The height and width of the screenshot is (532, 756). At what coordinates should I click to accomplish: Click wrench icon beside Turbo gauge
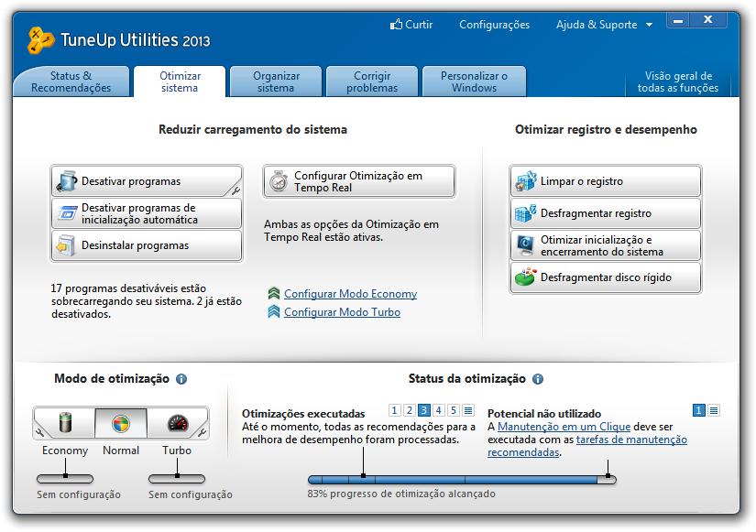click(202, 432)
